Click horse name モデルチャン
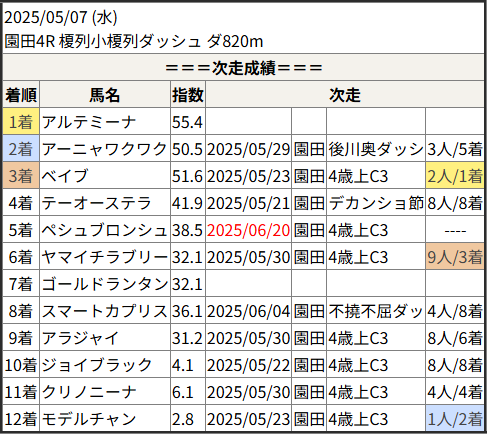 pyautogui.click(x=89, y=419)
